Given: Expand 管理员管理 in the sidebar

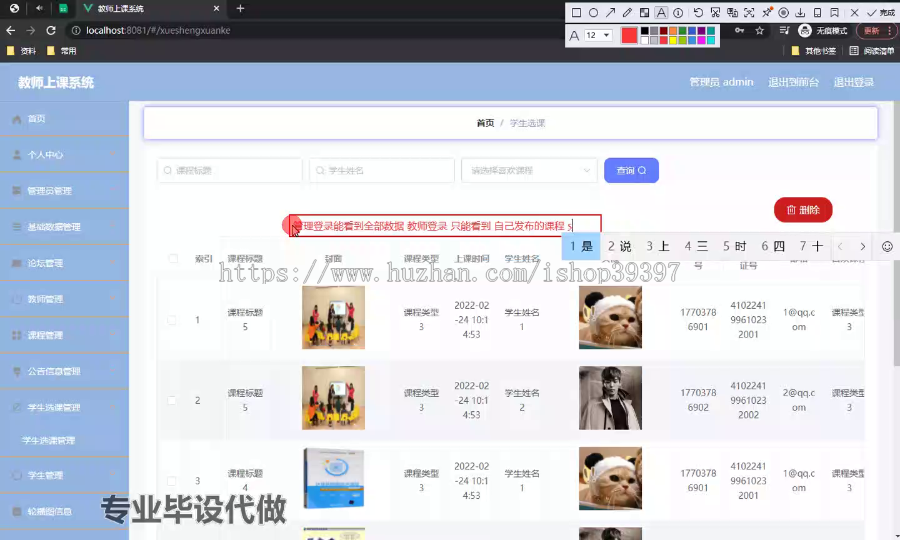Looking at the screenshot, I should tap(64, 191).
